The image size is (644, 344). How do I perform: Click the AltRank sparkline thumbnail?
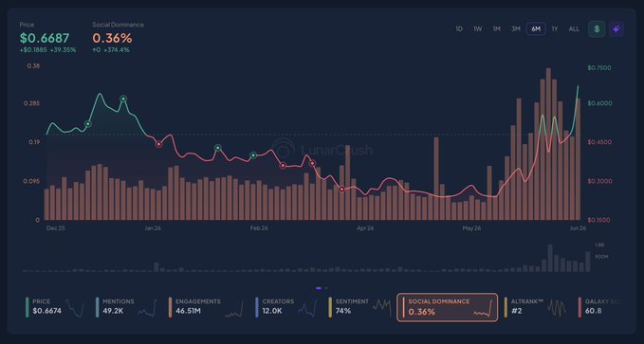557,307
